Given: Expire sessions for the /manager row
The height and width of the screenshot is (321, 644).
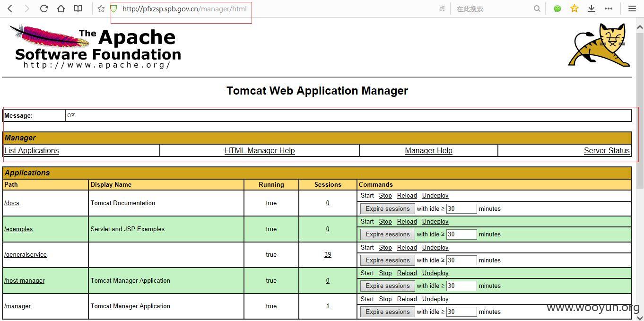Looking at the screenshot, I should (388, 312).
